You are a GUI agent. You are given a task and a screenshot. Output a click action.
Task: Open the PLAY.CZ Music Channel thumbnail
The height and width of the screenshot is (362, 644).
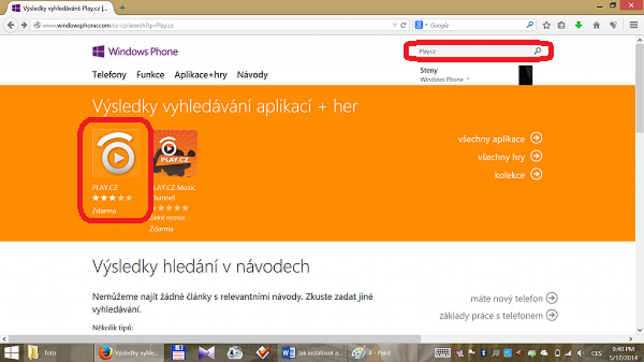[x=175, y=153]
